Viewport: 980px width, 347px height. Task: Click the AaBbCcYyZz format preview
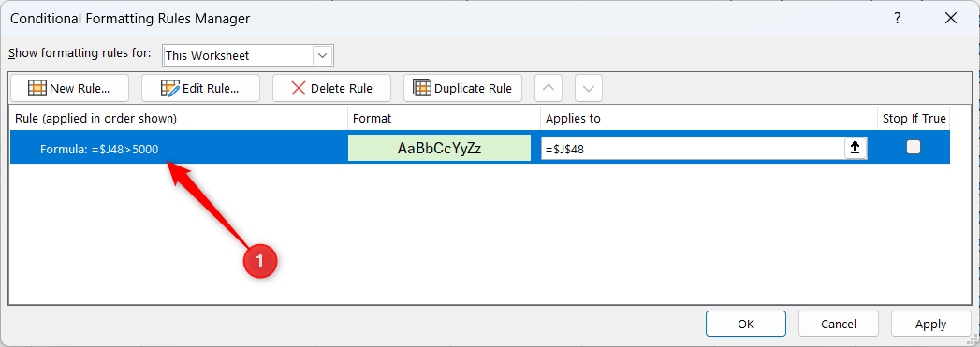pyautogui.click(x=439, y=148)
